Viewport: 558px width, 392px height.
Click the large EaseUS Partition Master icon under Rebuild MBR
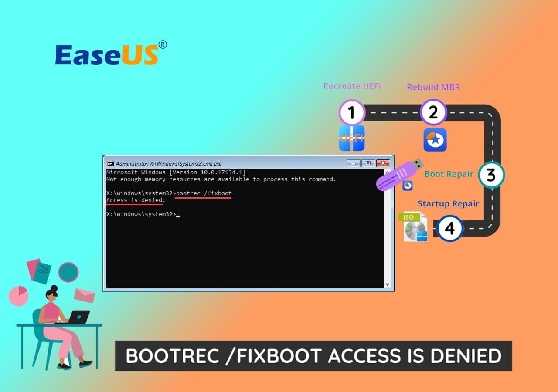(435, 140)
